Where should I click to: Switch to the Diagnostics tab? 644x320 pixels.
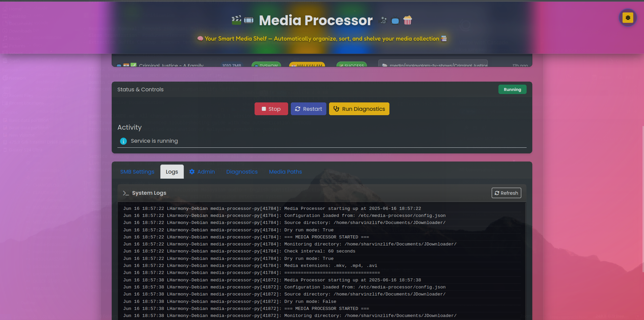pos(242,172)
